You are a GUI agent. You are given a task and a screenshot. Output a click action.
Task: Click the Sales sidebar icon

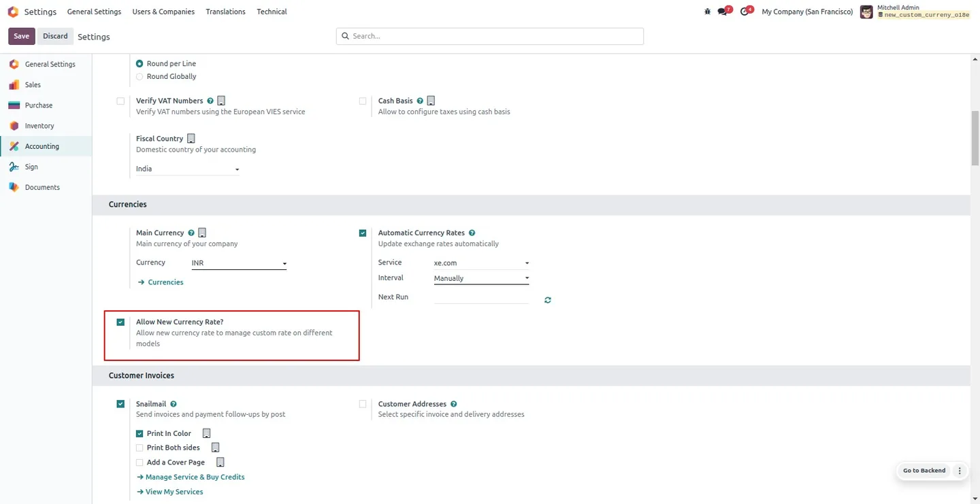tap(14, 85)
